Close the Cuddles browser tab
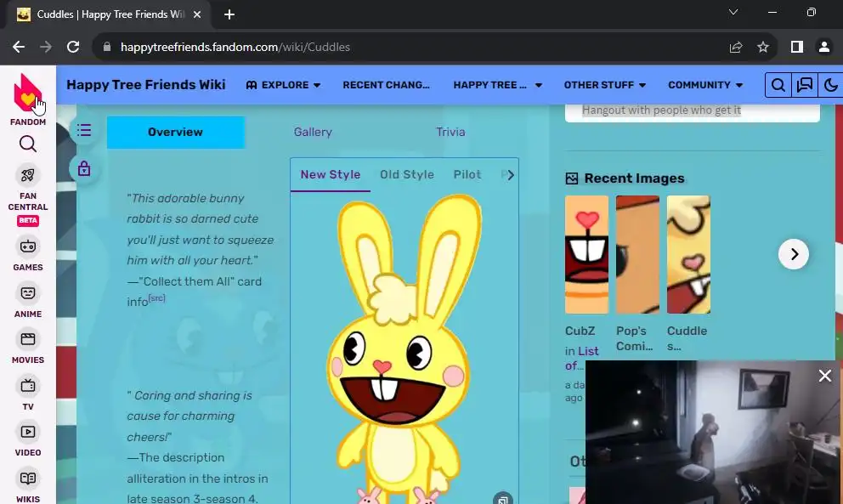 [x=197, y=14]
